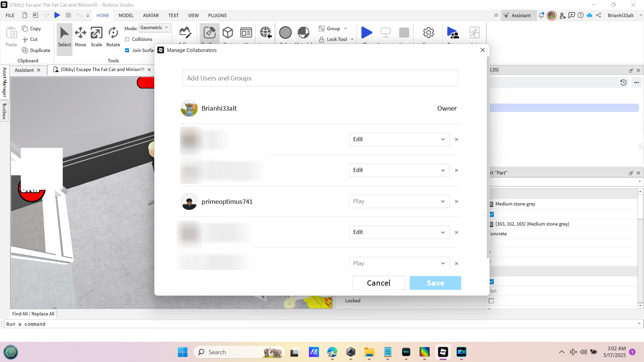Click the Team Test icon

453,33
